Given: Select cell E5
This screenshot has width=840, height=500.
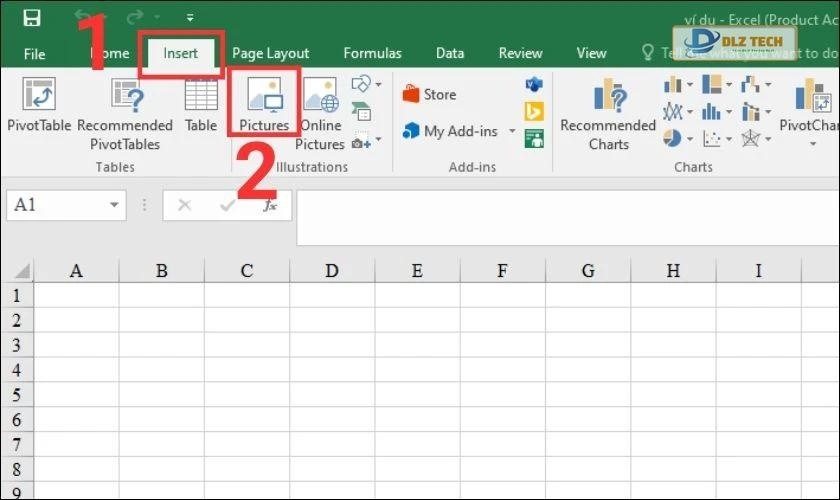Looking at the screenshot, I should (417, 394).
